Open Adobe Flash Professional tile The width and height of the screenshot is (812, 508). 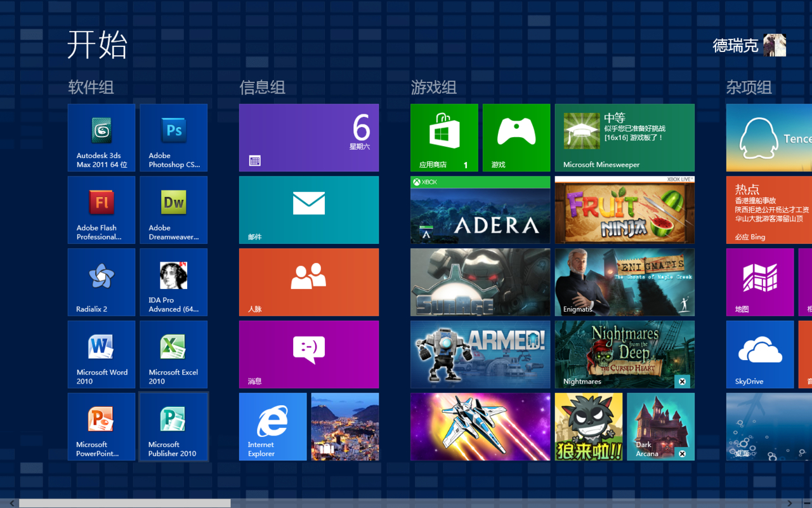point(101,210)
